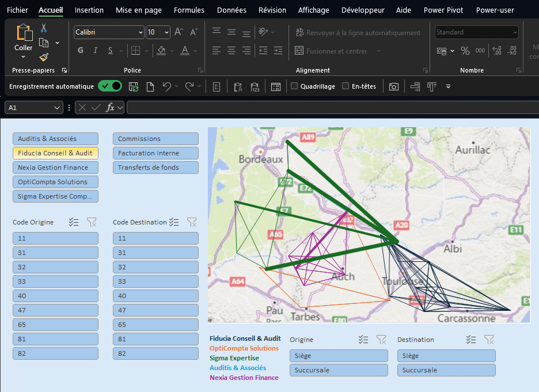Select Siège in Origine slicer

pos(339,356)
